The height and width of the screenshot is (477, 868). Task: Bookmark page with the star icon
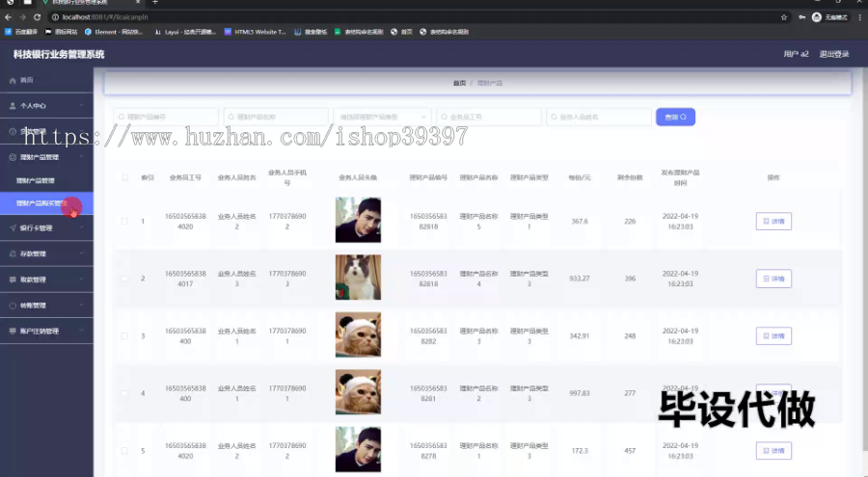click(x=784, y=17)
